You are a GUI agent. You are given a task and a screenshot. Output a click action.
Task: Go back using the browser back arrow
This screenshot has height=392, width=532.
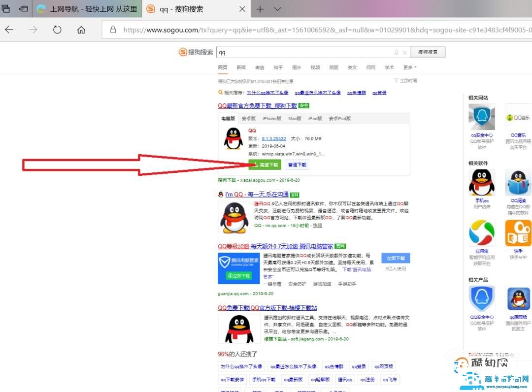(9, 30)
